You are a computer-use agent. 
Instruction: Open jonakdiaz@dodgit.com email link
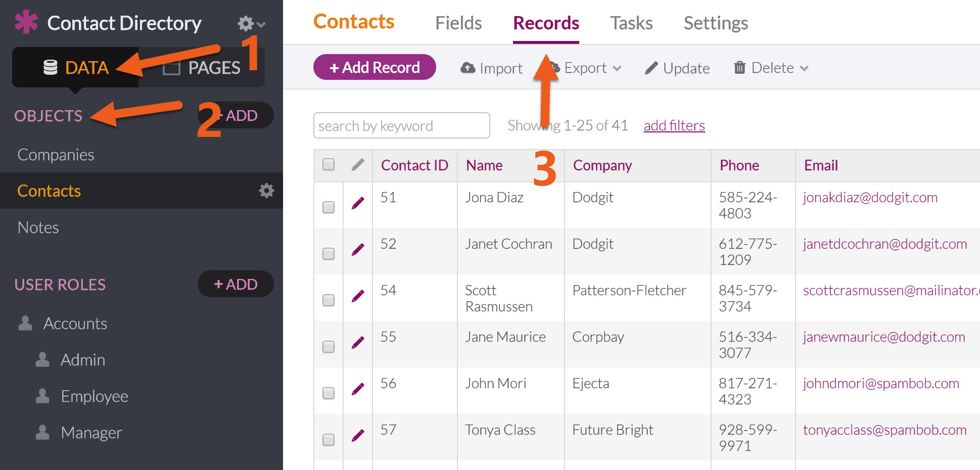870,198
